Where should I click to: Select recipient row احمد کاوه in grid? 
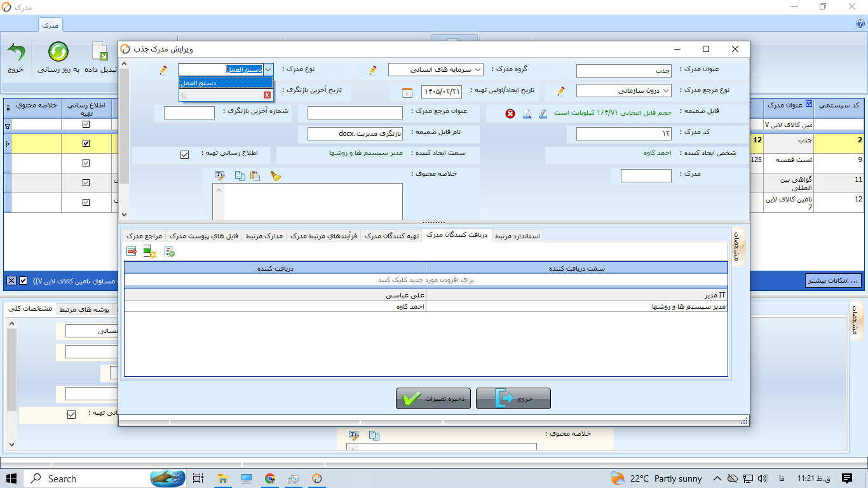coord(426,306)
